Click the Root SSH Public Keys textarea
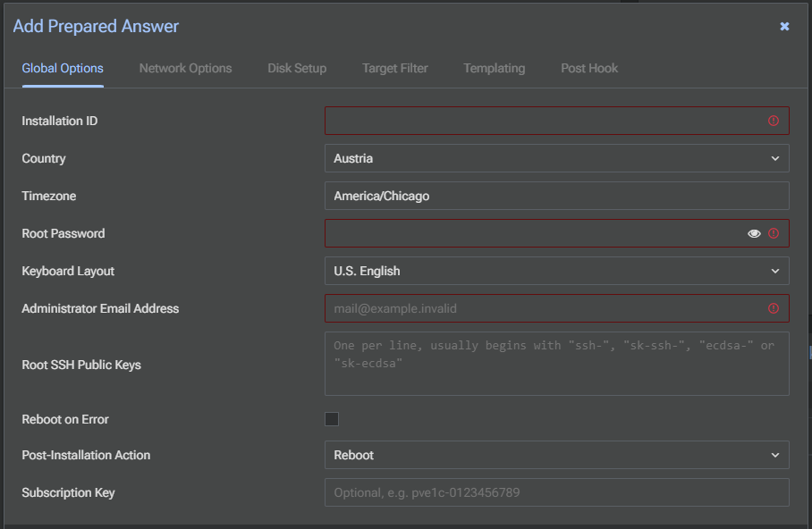 pyautogui.click(x=557, y=364)
